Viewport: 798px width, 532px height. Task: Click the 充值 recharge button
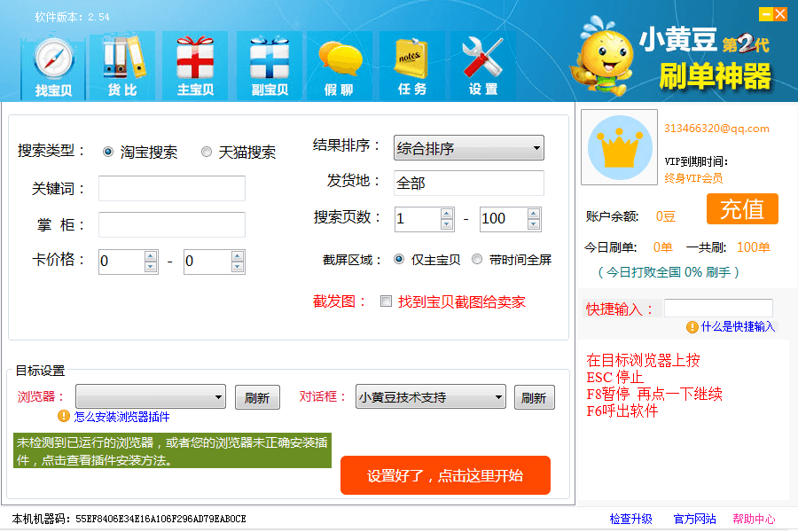tap(742, 208)
